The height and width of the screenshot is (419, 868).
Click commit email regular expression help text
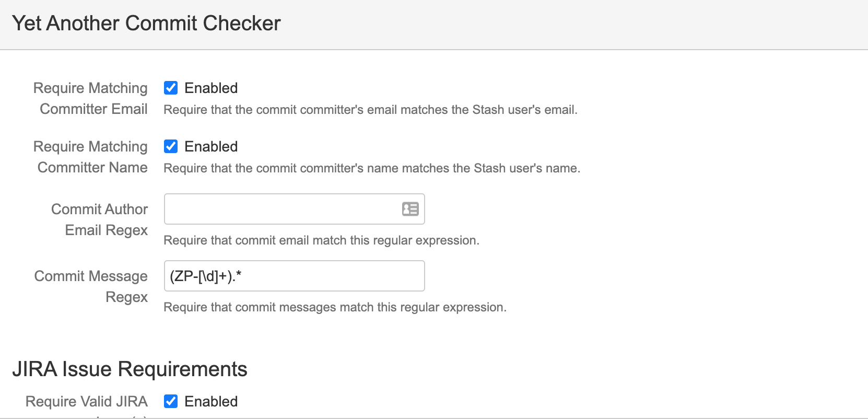(321, 240)
